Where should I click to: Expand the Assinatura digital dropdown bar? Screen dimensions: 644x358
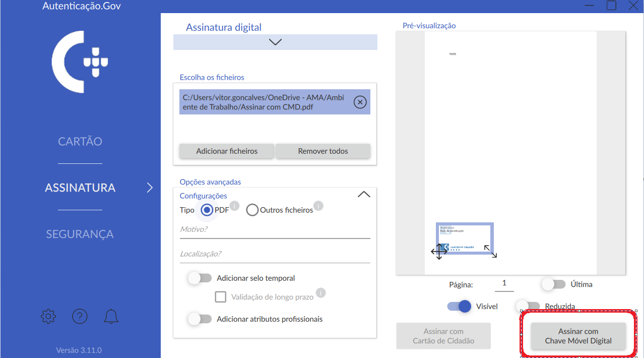point(275,42)
